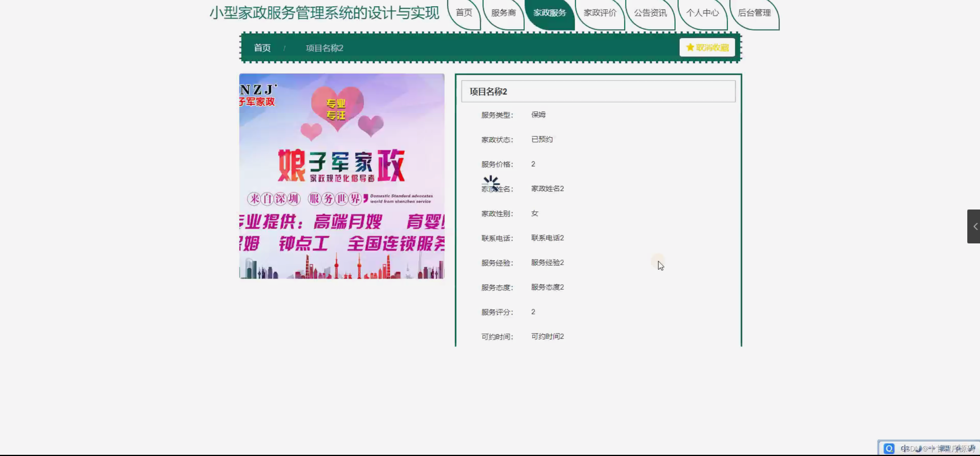The image size is (980, 456).
Task: Switch to the 服务商 tab
Action: point(503,13)
